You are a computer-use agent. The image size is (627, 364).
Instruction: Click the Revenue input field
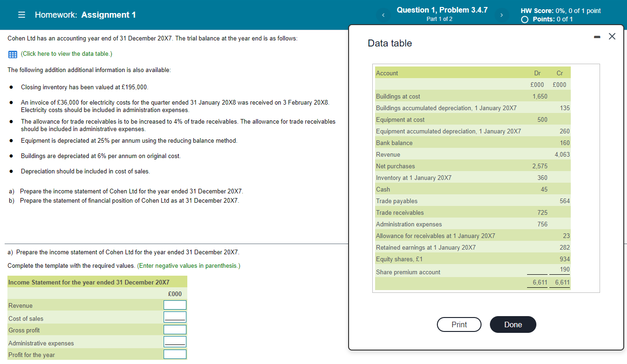point(175,305)
